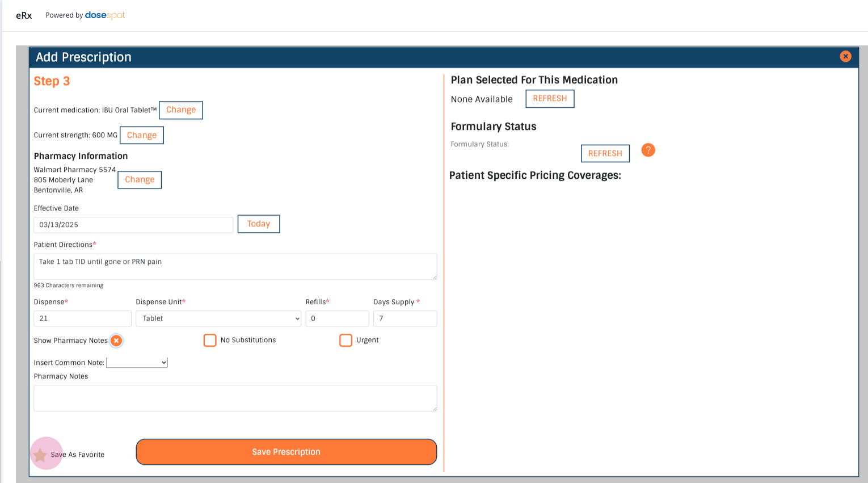Viewport: 868px width, 483px height.
Task: Click the Pharmacy Notes text area
Action: (x=235, y=398)
